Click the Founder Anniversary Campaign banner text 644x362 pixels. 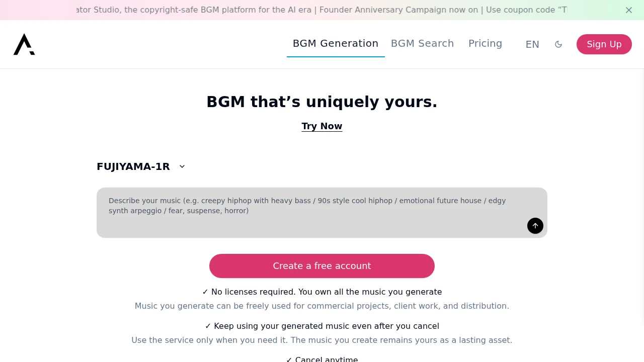(397, 10)
